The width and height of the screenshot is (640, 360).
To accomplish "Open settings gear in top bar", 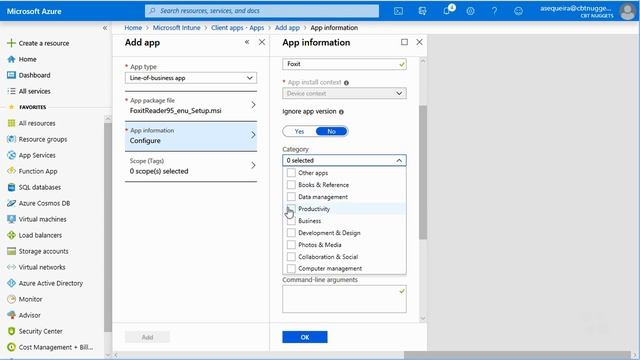I will tap(470, 11).
